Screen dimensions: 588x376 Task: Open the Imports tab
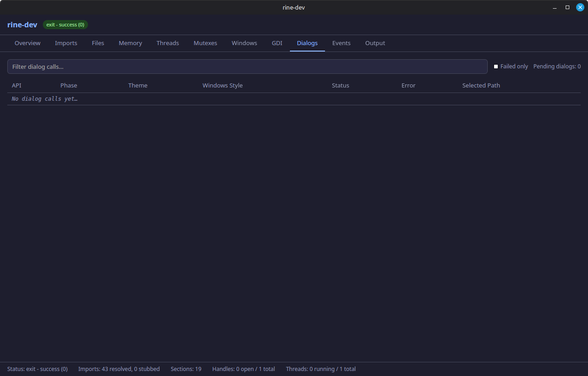[x=66, y=43]
